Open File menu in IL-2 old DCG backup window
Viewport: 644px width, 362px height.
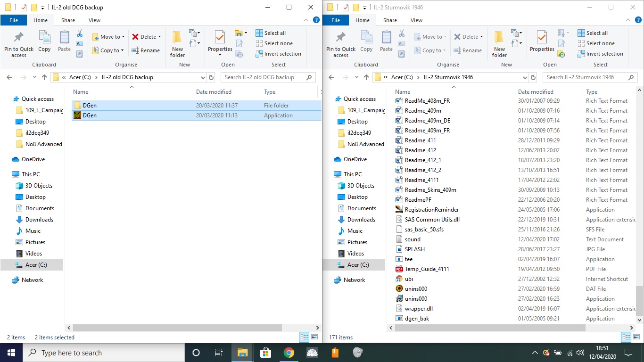coord(14,20)
